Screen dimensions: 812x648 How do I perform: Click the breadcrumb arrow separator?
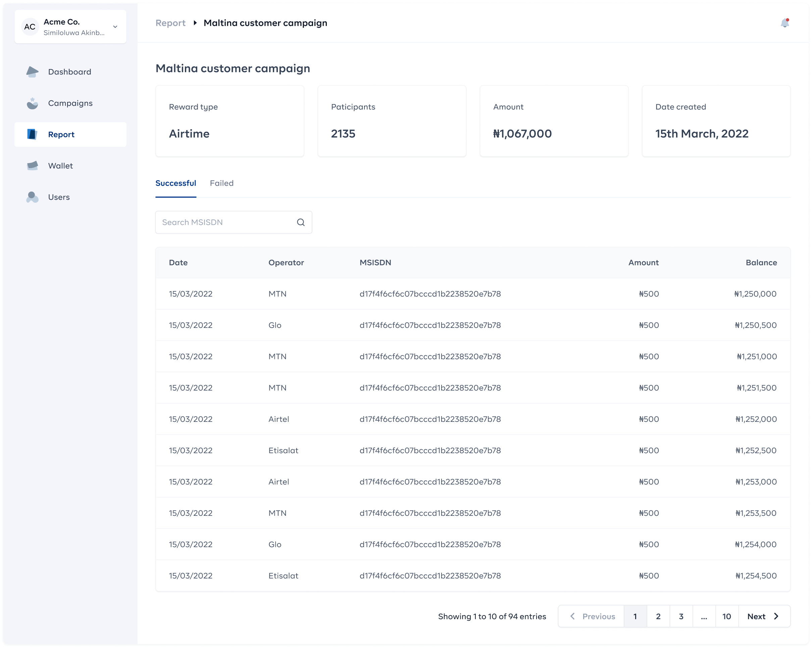tap(195, 23)
